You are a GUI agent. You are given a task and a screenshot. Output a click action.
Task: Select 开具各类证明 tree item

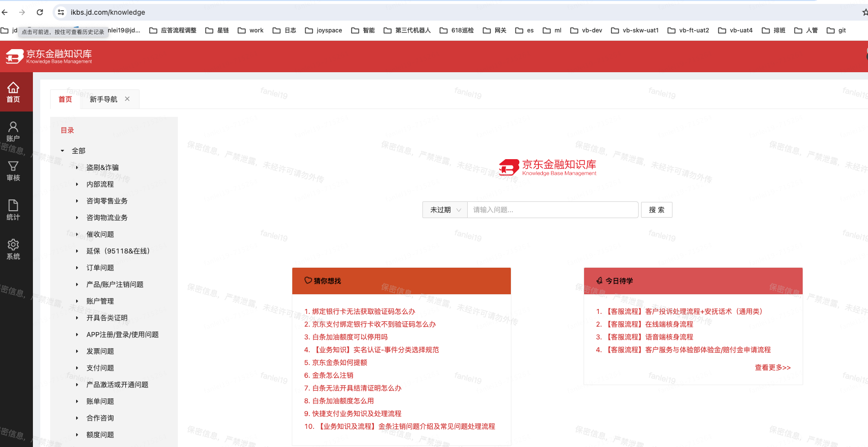tap(107, 318)
